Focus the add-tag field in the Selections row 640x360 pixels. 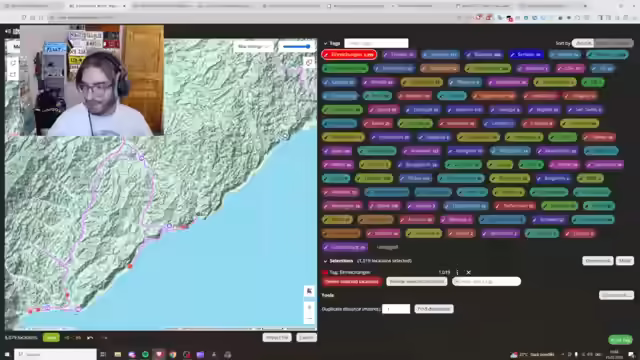click(x=486, y=282)
